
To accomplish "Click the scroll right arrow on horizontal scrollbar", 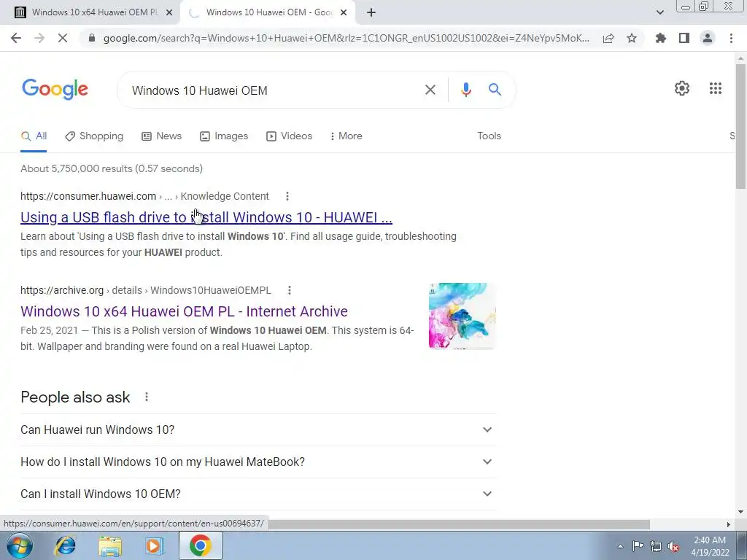I will (729, 524).
